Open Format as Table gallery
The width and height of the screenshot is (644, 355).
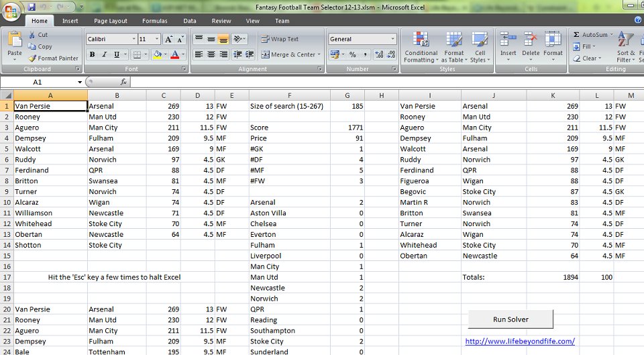[x=454, y=47]
